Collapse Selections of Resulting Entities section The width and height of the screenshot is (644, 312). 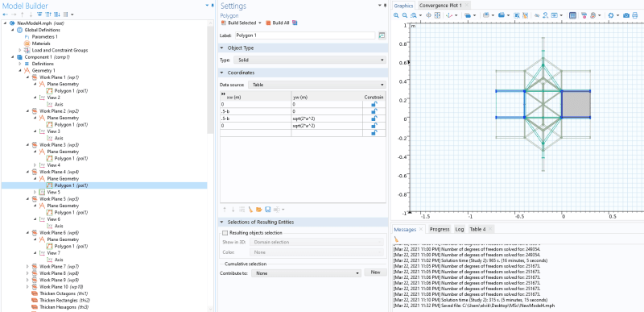[x=223, y=222]
